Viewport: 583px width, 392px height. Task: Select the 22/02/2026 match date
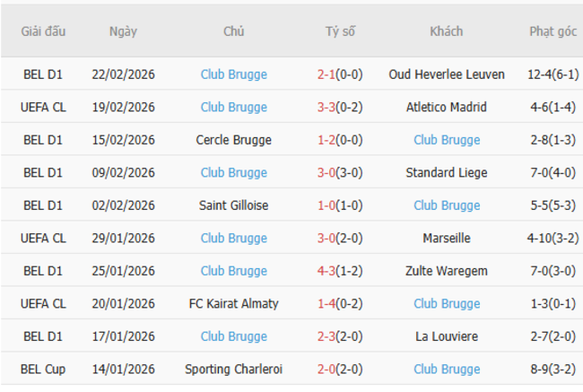pyautogui.click(x=123, y=74)
